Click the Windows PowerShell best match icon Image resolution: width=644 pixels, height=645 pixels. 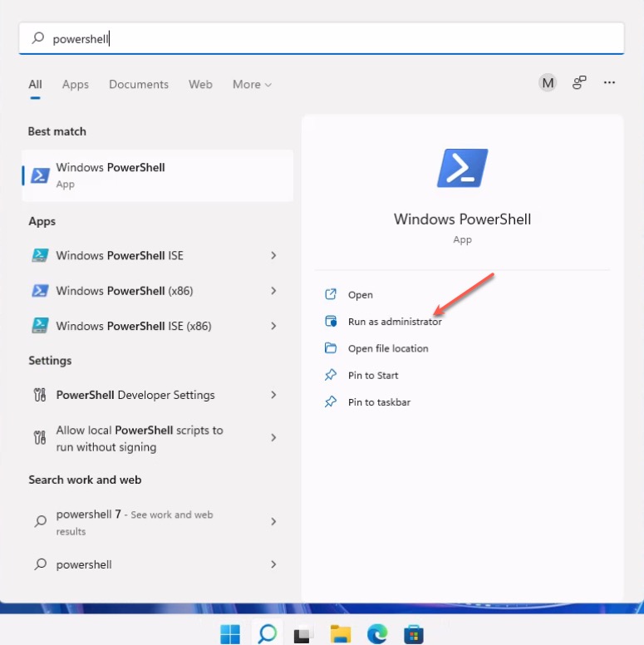(x=40, y=175)
